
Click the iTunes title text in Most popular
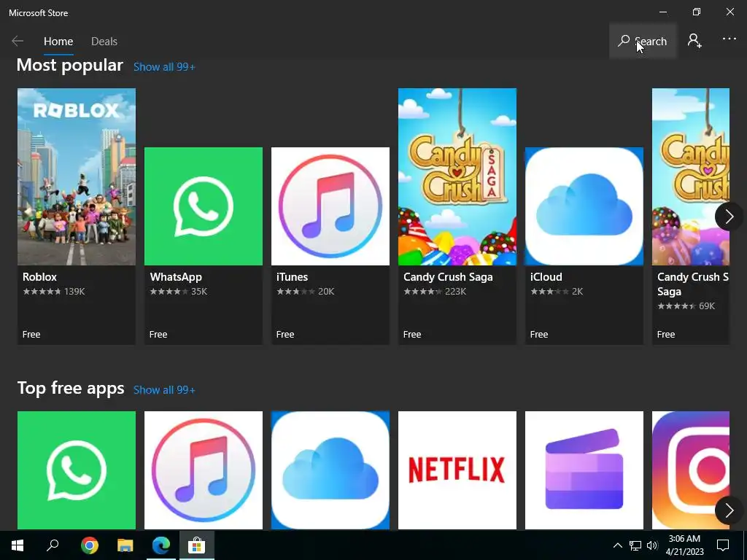click(292, 276)
